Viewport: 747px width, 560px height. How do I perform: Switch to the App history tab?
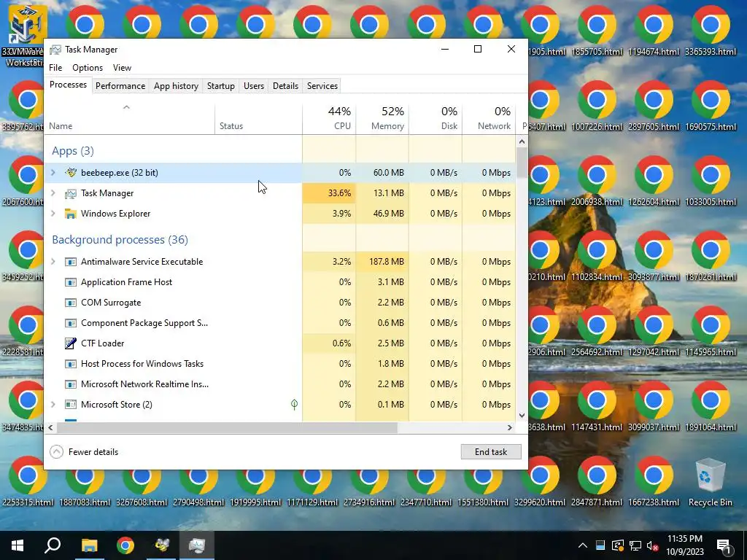(x=176, y=86)
